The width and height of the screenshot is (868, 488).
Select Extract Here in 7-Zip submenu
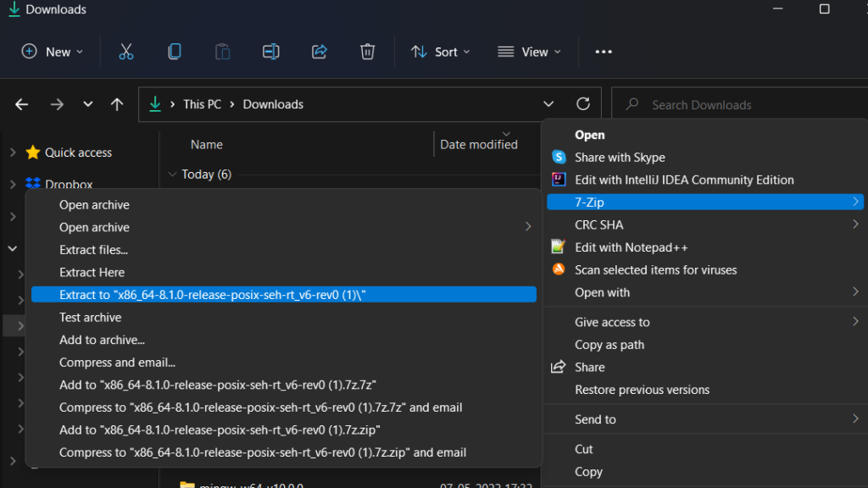click(92, 272)
